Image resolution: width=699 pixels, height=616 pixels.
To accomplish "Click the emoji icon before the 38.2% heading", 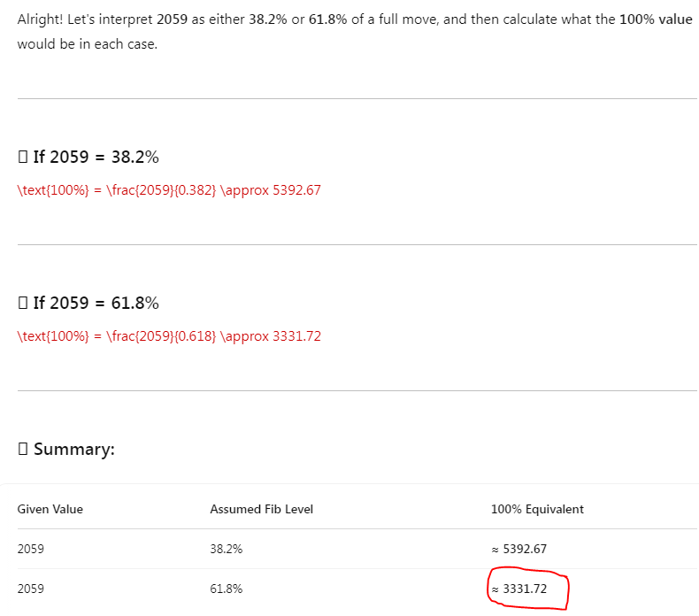I will pyautogui.click(x=23, y=158).
